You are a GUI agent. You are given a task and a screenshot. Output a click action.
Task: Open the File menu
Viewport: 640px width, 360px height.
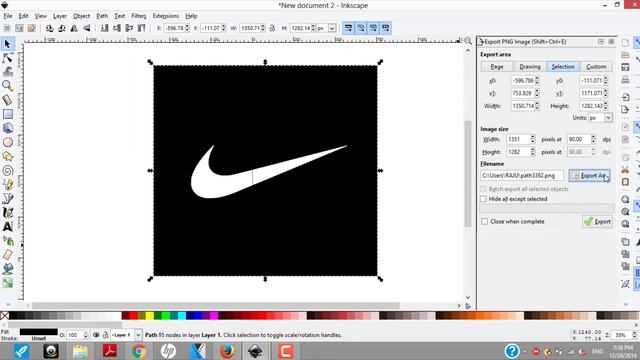8,16
